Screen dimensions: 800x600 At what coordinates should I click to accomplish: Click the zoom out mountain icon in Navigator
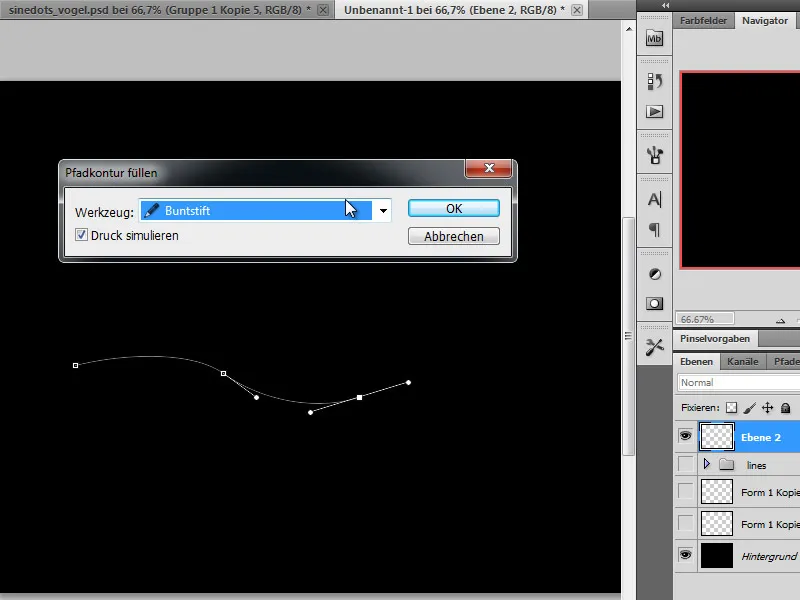[781, 320]
